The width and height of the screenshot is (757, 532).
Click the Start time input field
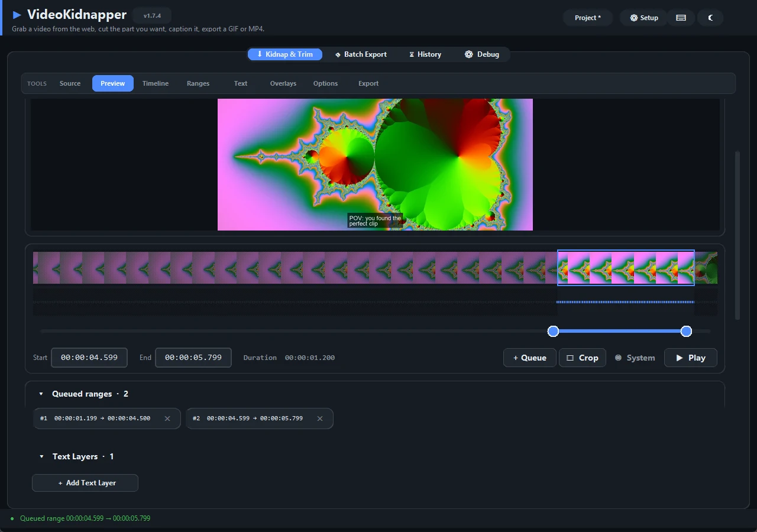tap(89, 358)
